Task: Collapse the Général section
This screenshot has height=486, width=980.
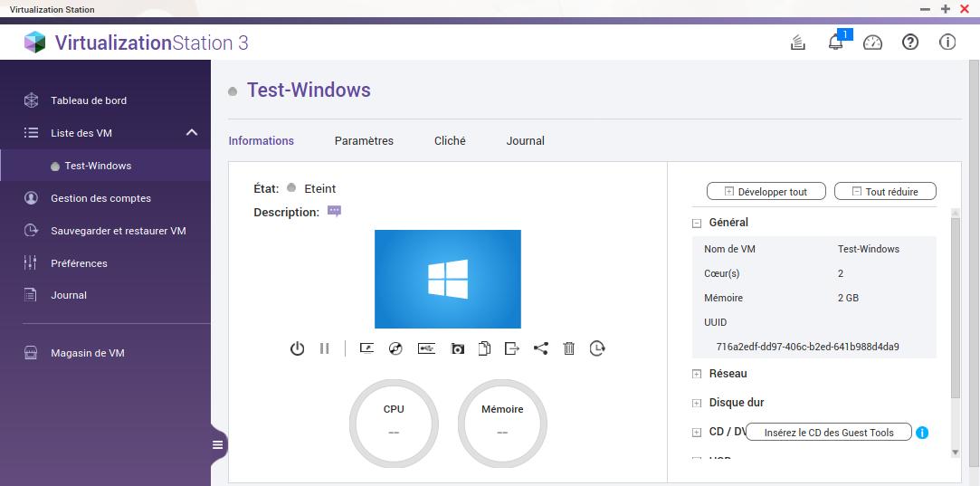Action: 697,223
